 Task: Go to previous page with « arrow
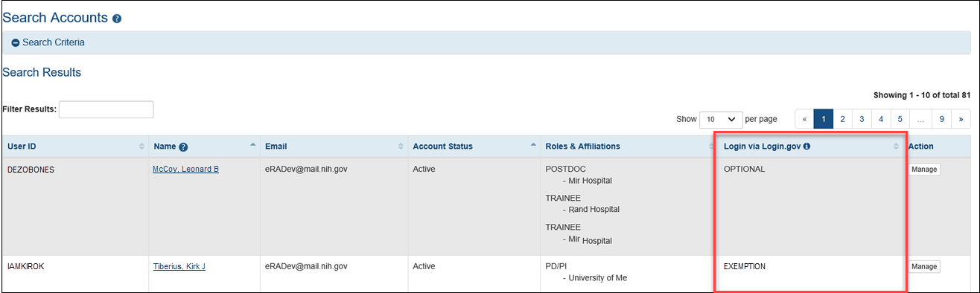[804, 119]
